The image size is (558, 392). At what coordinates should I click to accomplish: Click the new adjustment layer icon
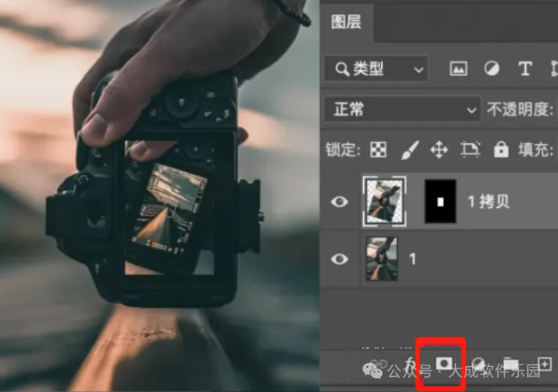[477, 364]
